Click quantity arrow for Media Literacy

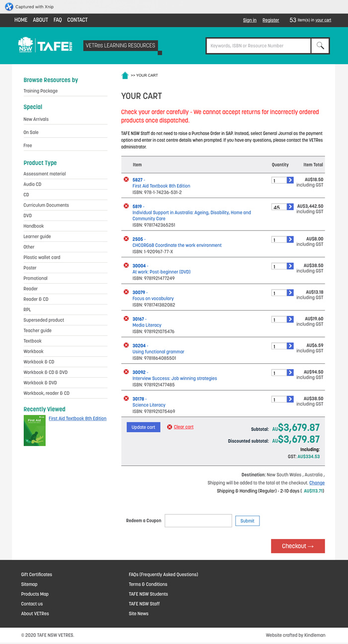[290, 320]
